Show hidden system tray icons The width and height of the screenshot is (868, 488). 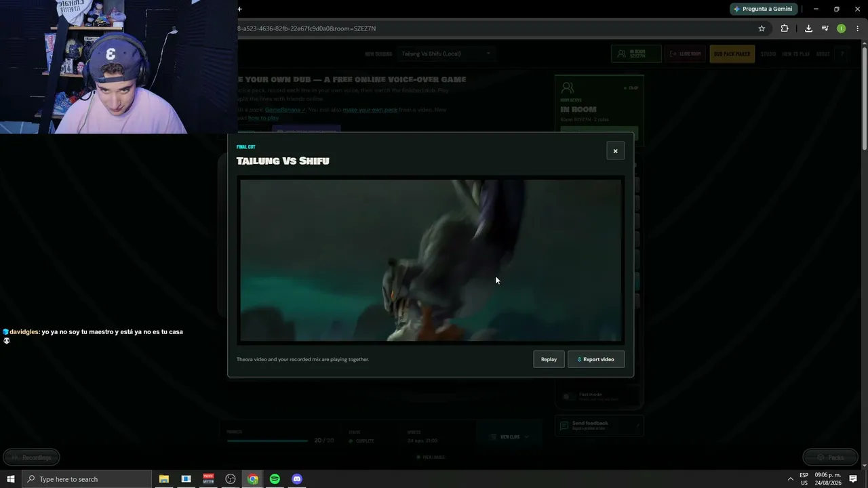(x=790, y=479)
